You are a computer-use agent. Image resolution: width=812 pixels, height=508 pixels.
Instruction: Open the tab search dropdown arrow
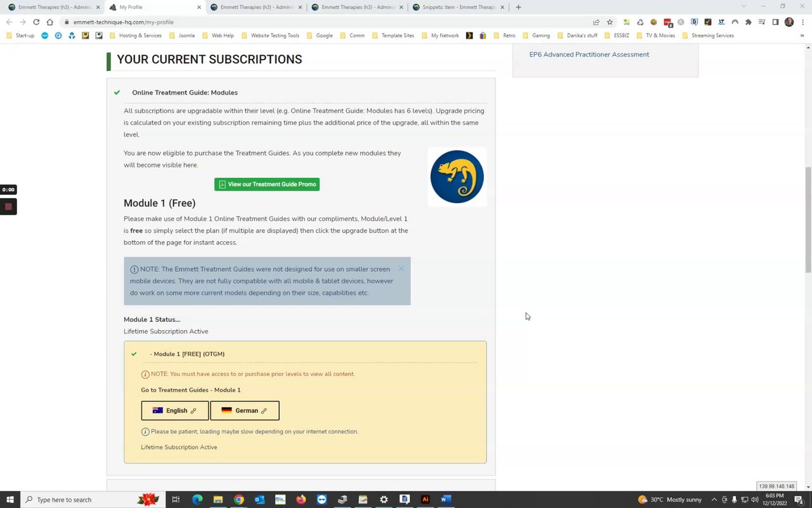click(x=744, y=6)
